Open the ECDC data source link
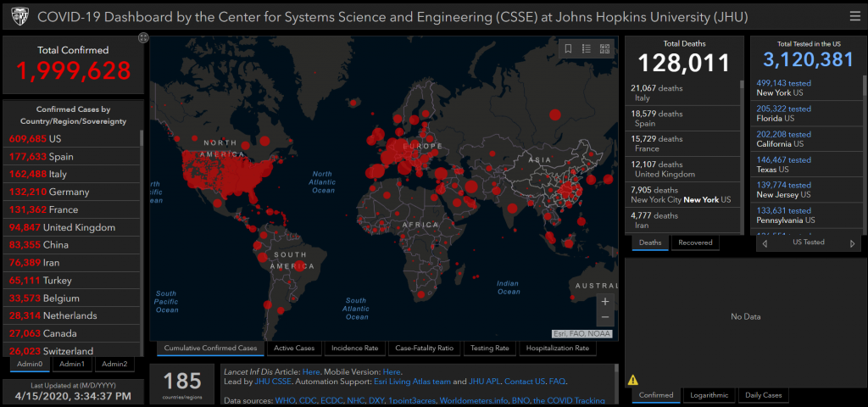 pos(330,400)
